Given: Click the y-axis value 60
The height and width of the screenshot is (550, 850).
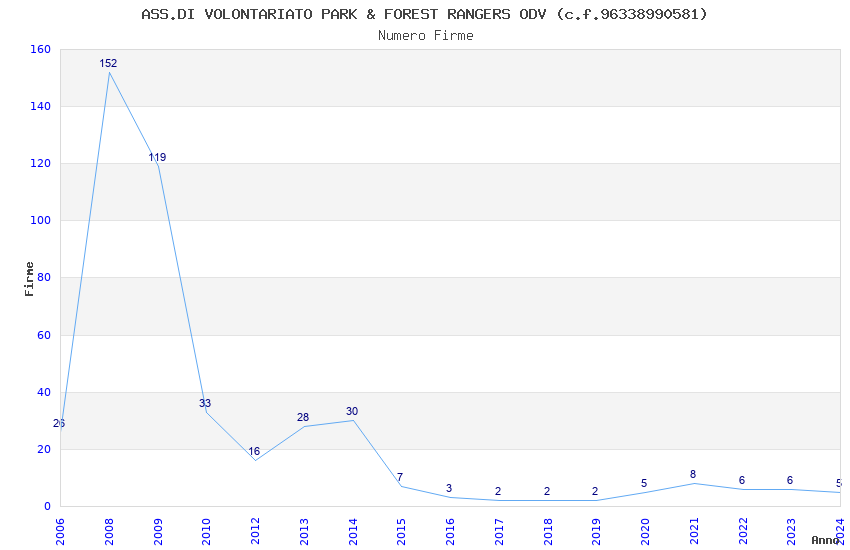Looking at the screenshot, I should [44, 335].
